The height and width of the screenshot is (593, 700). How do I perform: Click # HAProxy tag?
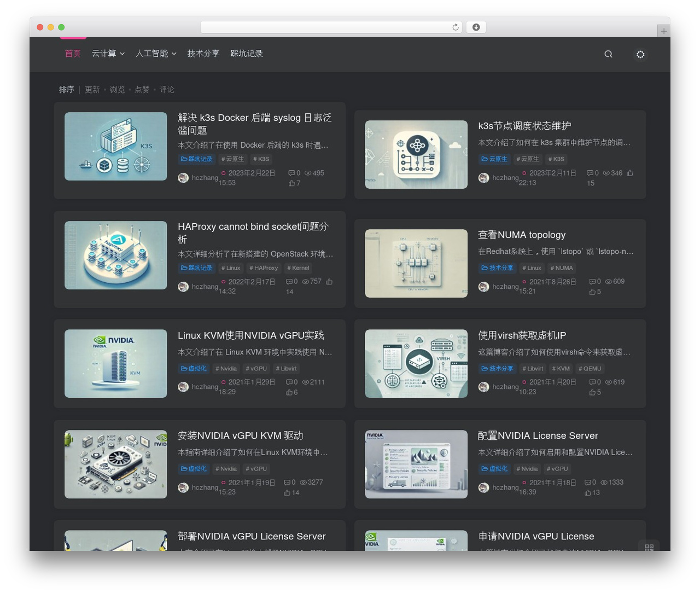click(x=264, y=268)
